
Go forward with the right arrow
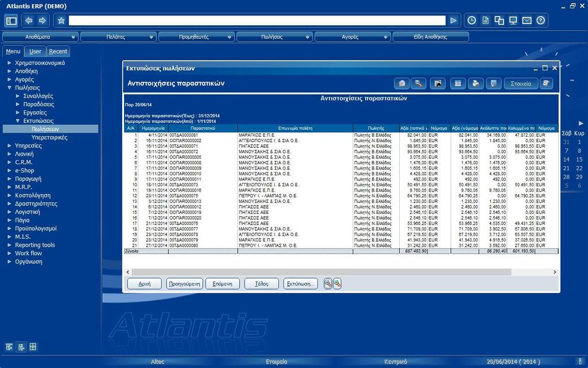[42, 21]
